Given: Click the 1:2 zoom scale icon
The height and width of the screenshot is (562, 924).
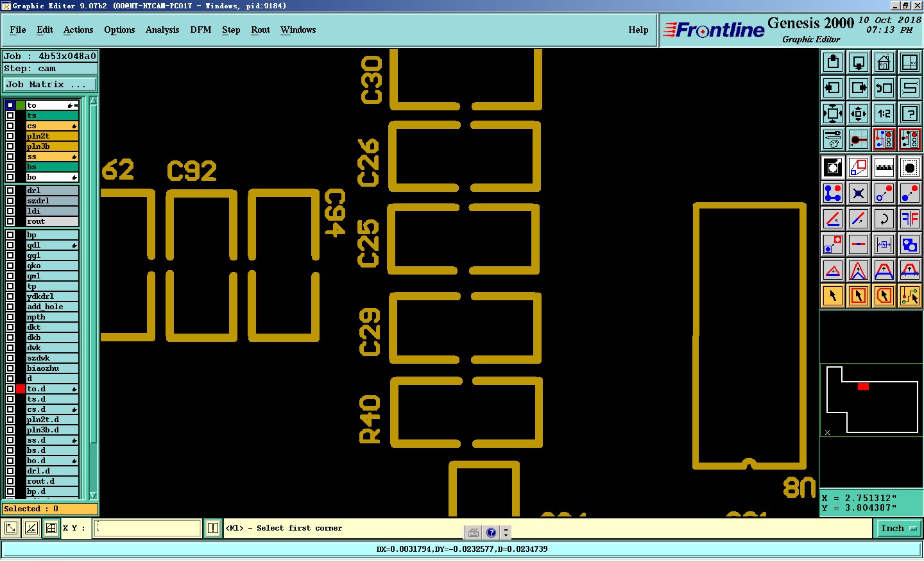Looking at the screenshot, I should click(x=884, y=114).
